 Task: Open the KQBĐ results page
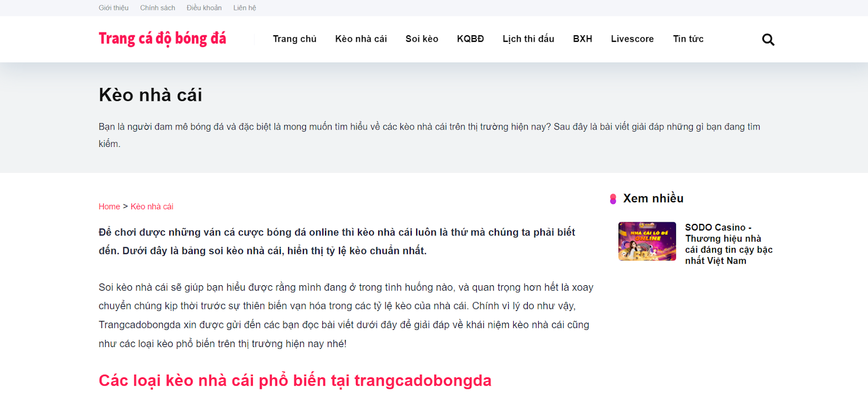pos(470,39)
